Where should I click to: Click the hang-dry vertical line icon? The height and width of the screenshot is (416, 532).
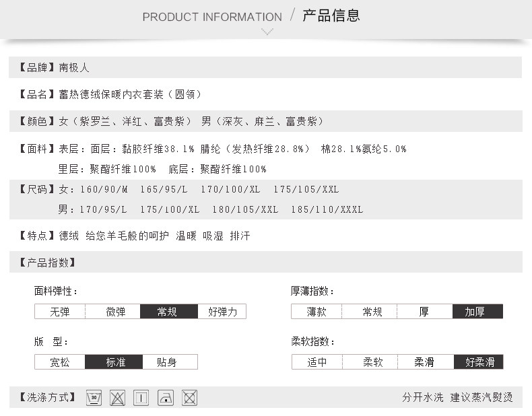[x=141, y=397]
